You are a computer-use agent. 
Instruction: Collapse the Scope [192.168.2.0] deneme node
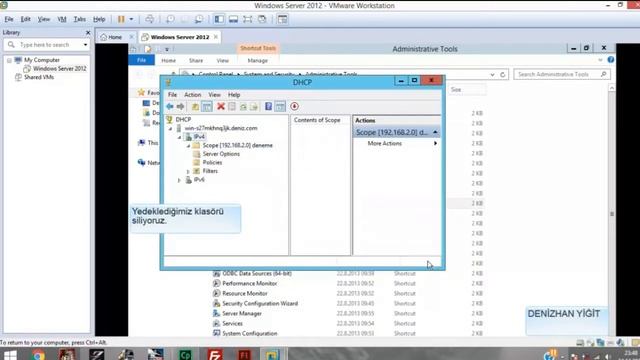pyautogui.click(x=188, y=145)
